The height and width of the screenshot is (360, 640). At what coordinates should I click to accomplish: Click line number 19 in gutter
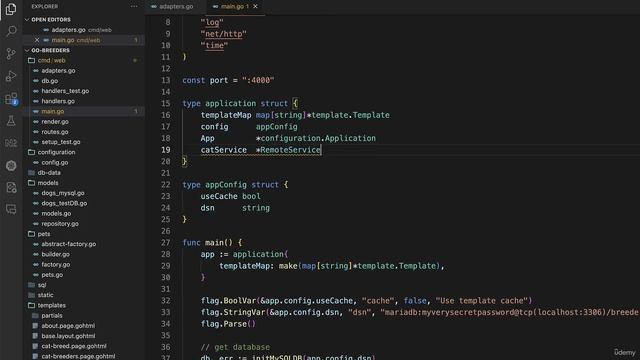[x=165, y=150]
